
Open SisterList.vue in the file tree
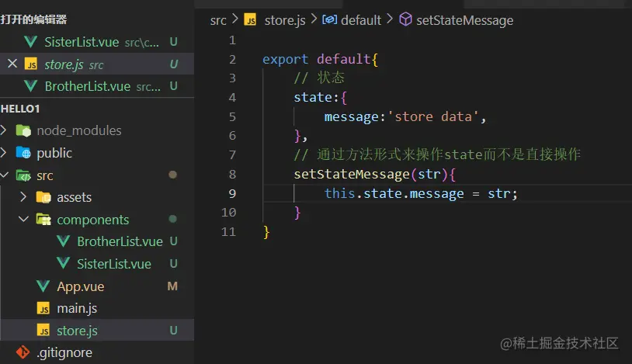(x=113, y=264)
